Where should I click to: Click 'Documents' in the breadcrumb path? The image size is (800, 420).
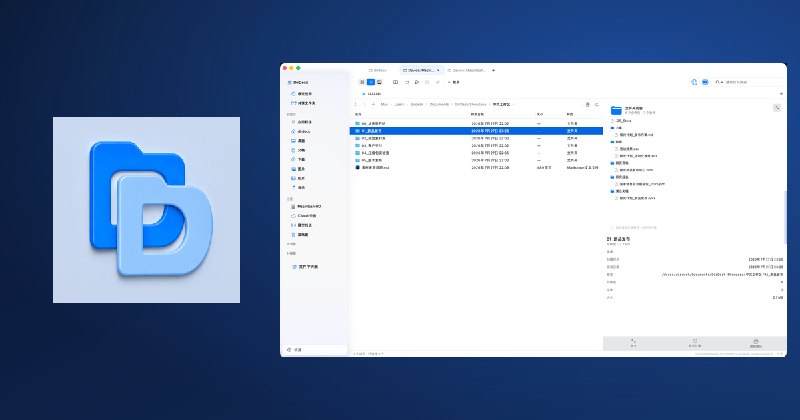[x=439, y=105]
